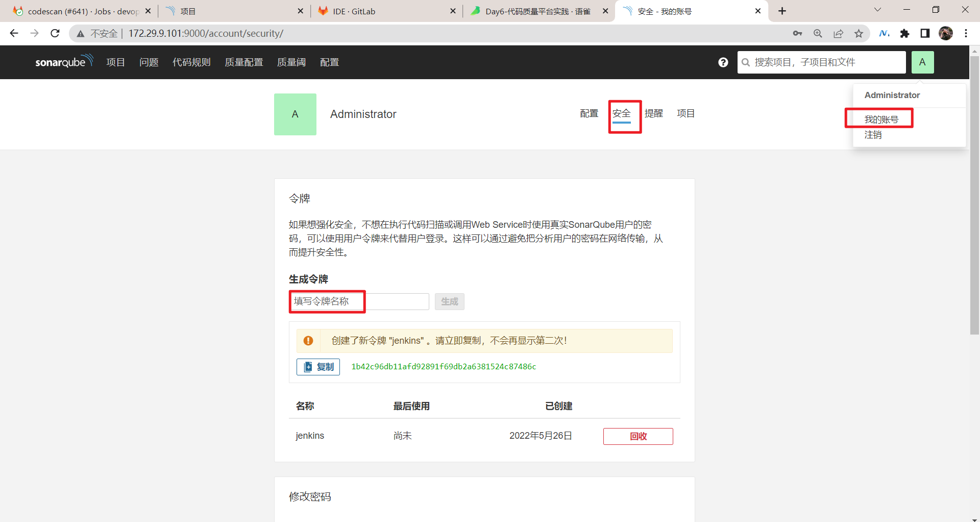
Task: Open 代码规则 in the top navigation
Action: click(x=191, y=62)
